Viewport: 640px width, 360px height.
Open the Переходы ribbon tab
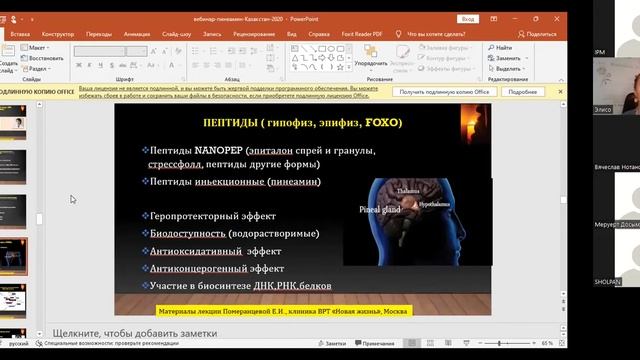pos(99,34)
